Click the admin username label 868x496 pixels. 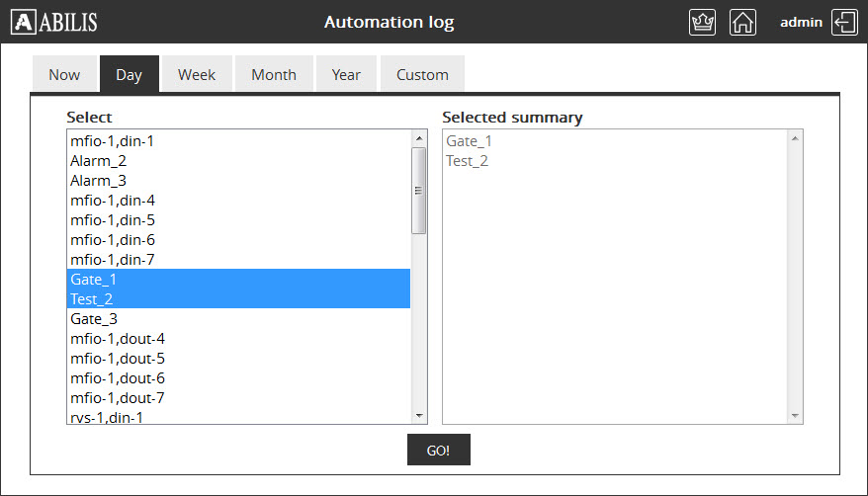pos(801,22)
